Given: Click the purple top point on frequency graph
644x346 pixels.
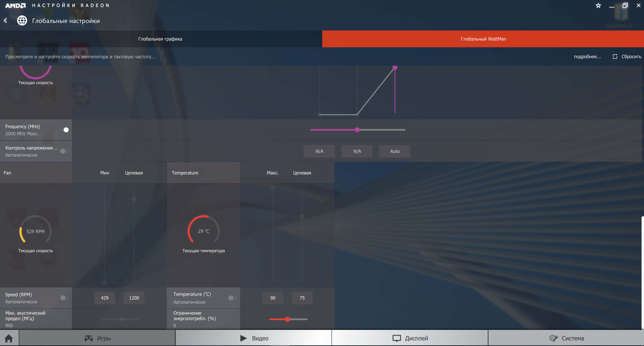Looking at the screenshot, I should point(395,67).
